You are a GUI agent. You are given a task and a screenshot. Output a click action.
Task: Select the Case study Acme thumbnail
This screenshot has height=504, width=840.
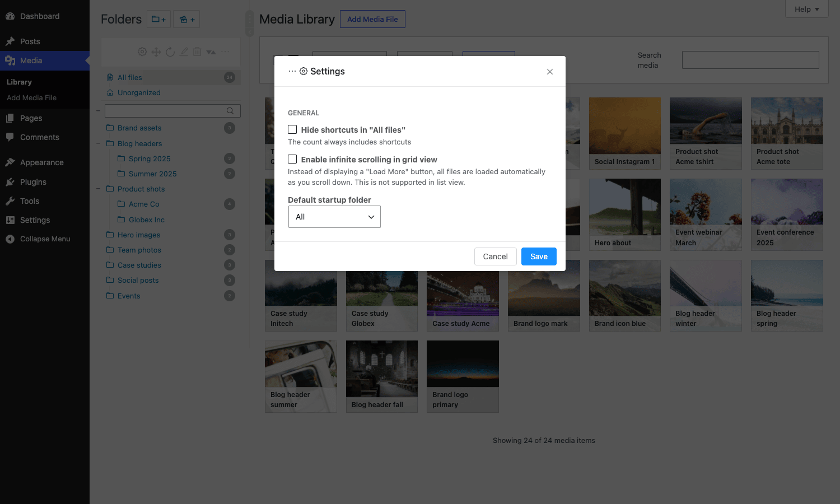coord(463,301)
